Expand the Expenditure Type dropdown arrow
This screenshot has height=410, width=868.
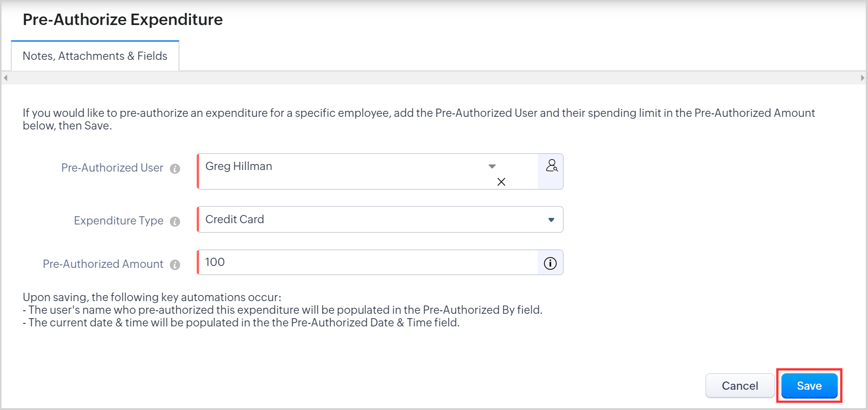pyautogui.click(x=551, y=220)
